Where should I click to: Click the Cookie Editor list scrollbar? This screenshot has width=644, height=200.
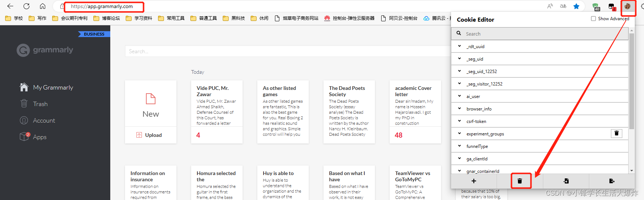point(632,81)
